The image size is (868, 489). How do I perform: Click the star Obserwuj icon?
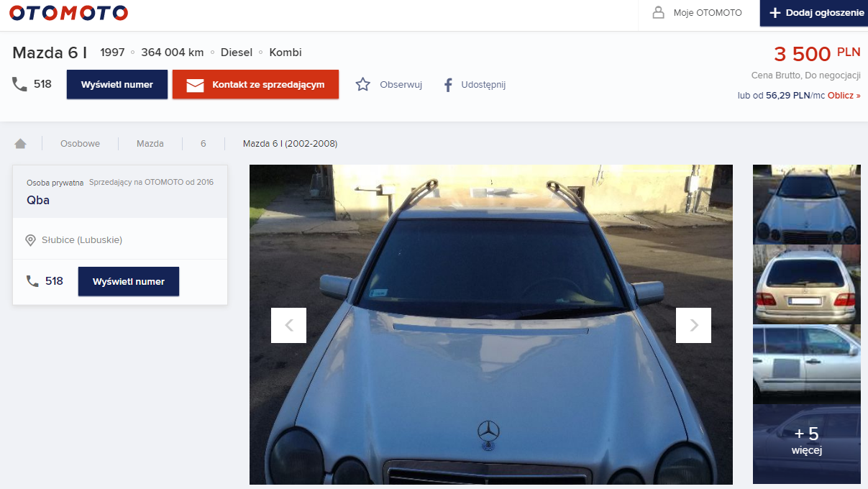point(363,85)
